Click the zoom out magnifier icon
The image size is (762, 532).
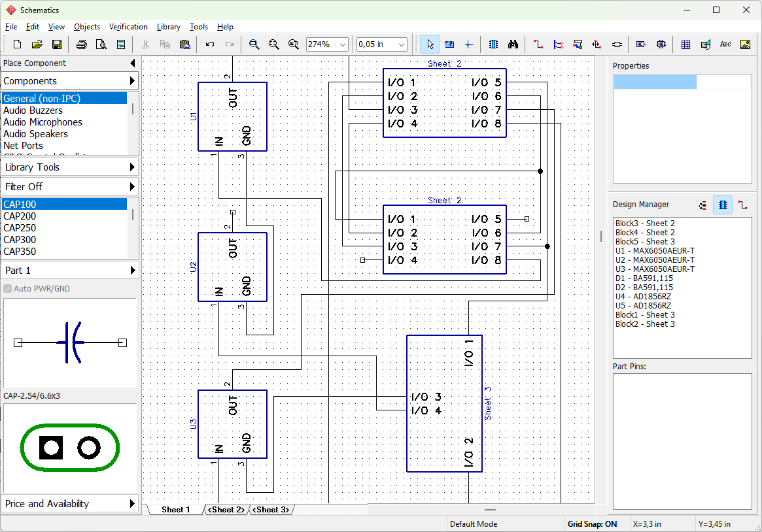point(273,44)
